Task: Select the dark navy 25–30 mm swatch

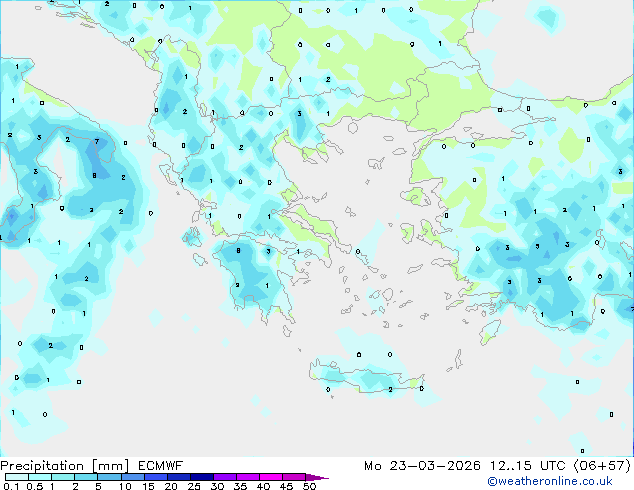Action: pos(201,477)
